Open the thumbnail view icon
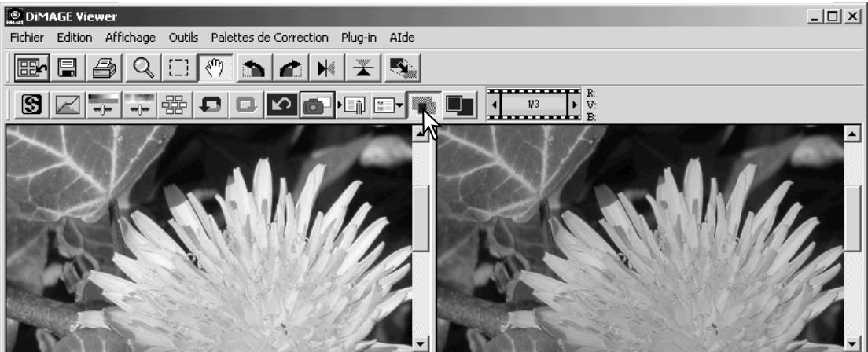This screenshot has height=352, width=868. click(31, 68)
